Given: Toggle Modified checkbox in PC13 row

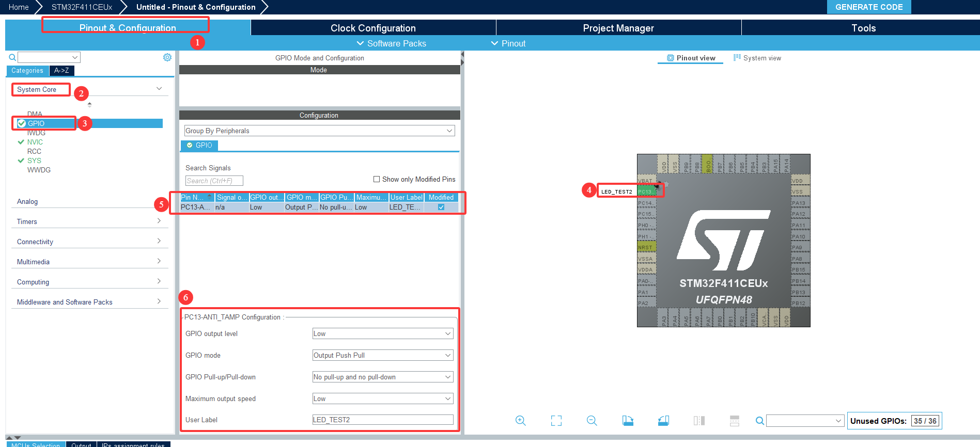Looking at the screenshot, I should (441, 207).
